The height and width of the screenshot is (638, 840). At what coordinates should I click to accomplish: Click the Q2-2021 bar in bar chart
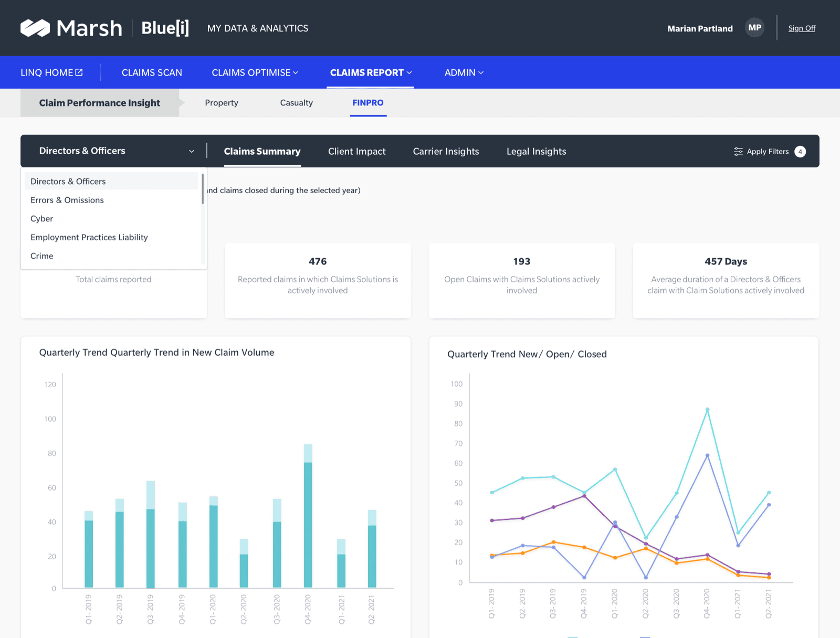(x=372, y=549)
